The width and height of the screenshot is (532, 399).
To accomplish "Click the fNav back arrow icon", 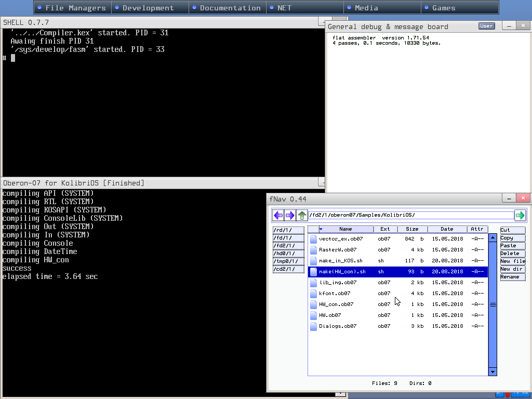I will tap(278, 215).
